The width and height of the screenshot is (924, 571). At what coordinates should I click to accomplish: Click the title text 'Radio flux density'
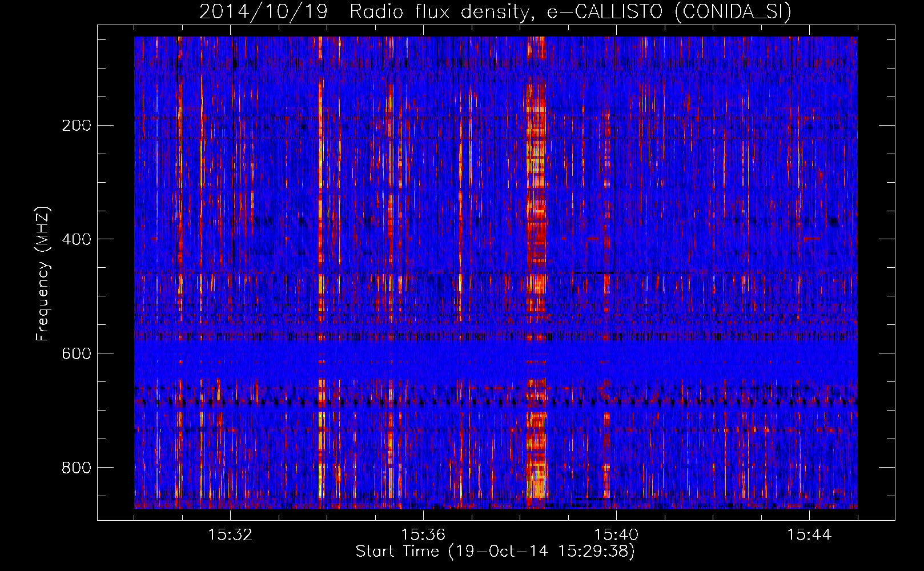click(x=440, y=11)
